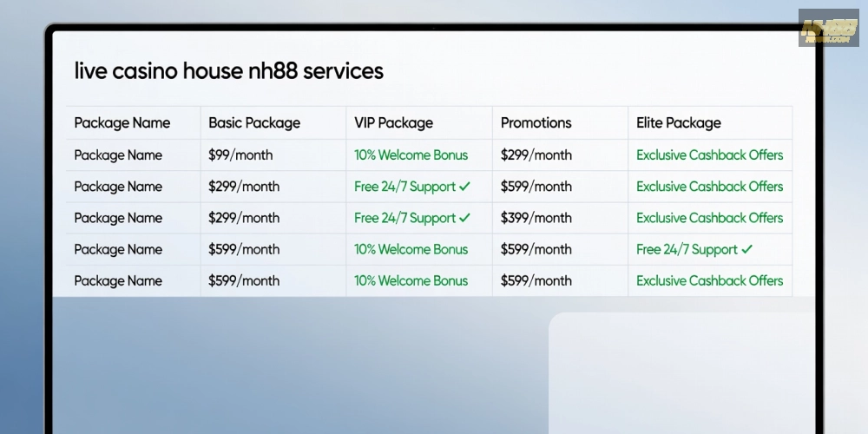This screenshot has width=868, height=434.
Task: Click the VIP Package column header
Action: pos(393,123)
